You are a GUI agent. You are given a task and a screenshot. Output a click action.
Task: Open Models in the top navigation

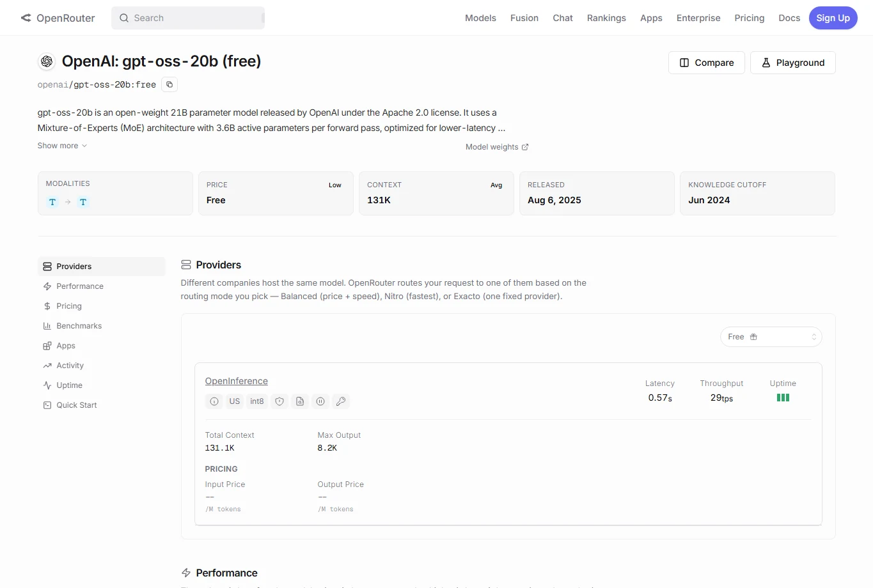point(480,18)
